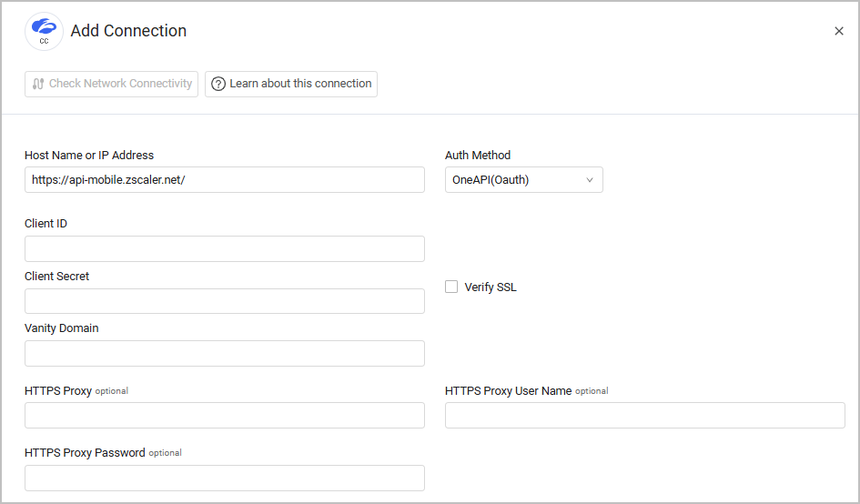860x504 pixels.
Task: Focus the Client ID input field
Action: [224, 249]
